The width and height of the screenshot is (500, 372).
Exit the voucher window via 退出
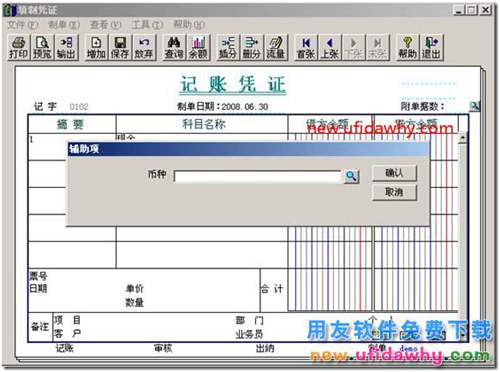(431, 47)
